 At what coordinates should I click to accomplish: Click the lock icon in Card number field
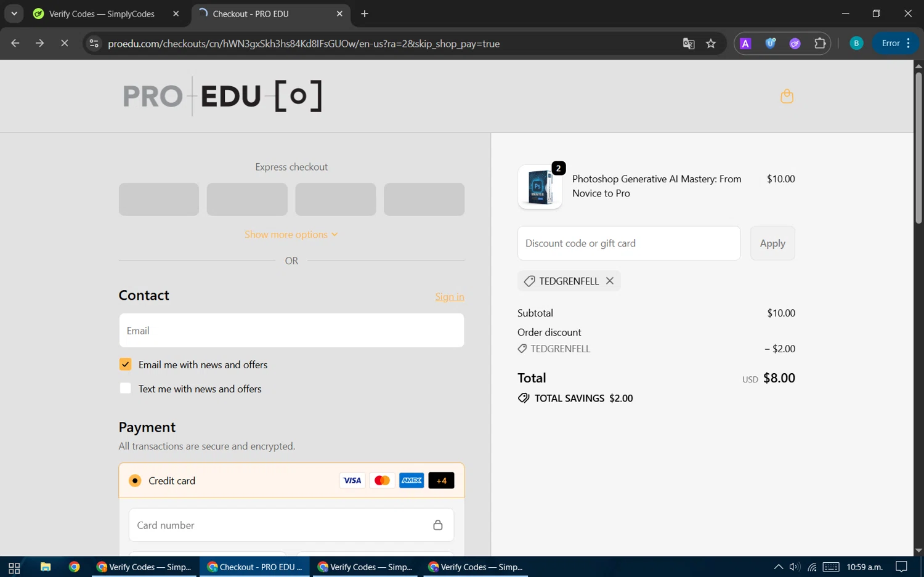(437, 525)
